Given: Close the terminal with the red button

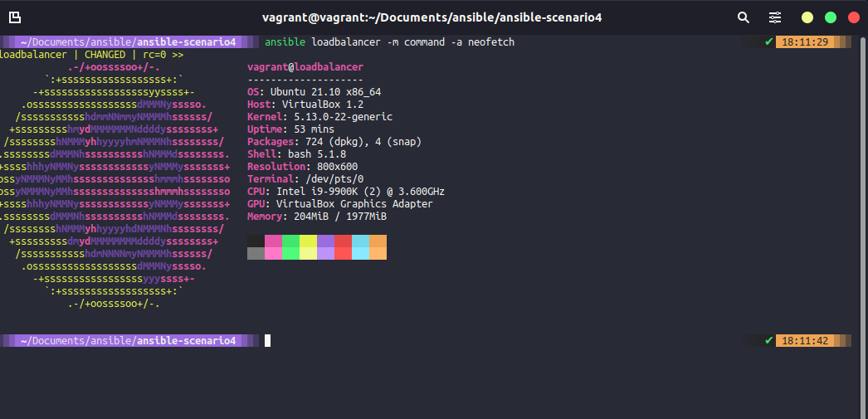Looking at the screenshot, I should [853, 17].
